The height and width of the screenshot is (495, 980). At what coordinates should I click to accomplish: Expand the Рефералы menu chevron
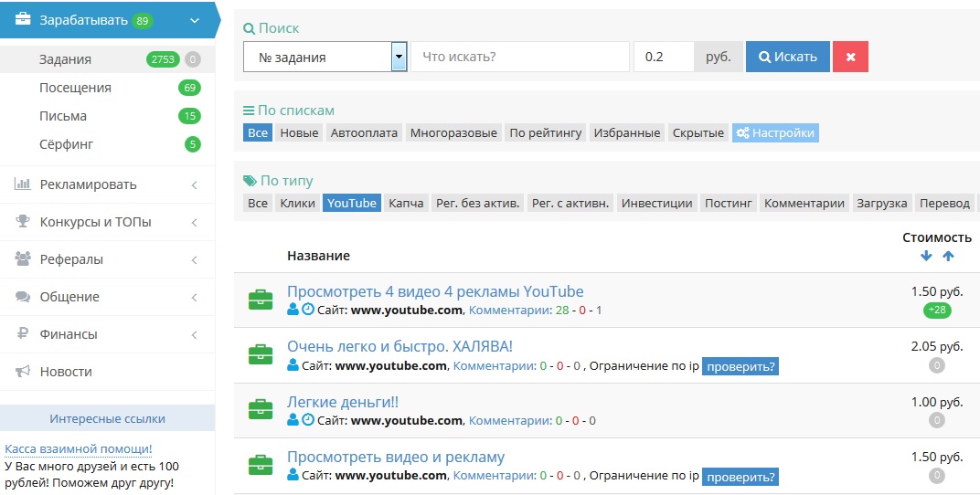pyautogui.click(x=195, y=259)
